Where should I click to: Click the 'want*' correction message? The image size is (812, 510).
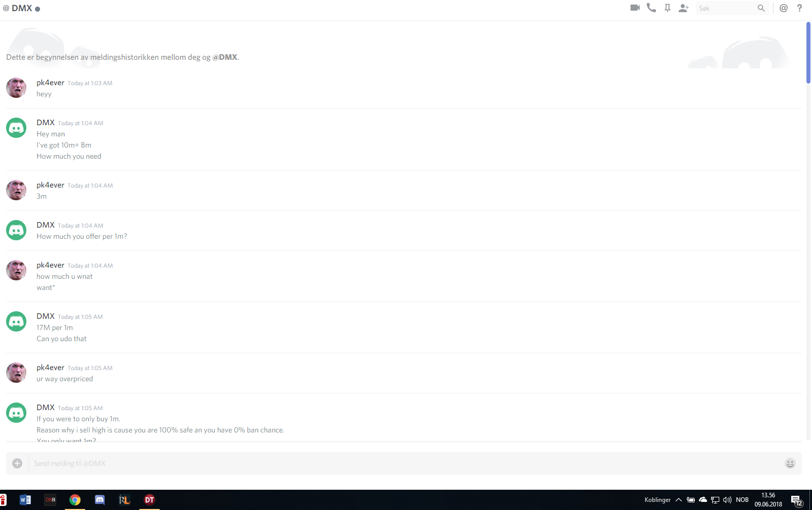46,287
